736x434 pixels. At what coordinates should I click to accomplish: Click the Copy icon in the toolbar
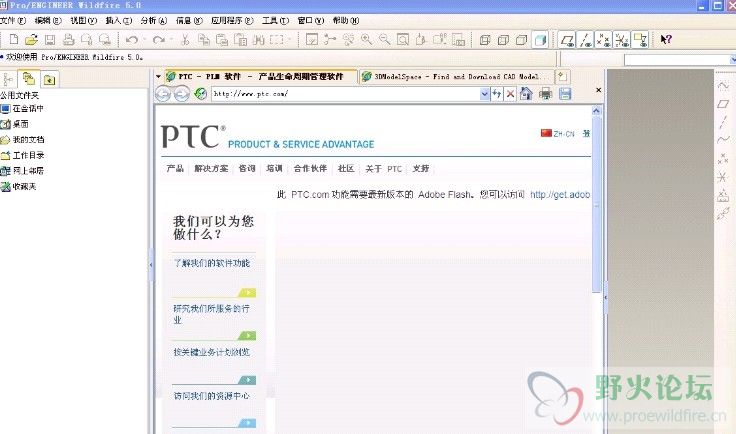[204, 40]
